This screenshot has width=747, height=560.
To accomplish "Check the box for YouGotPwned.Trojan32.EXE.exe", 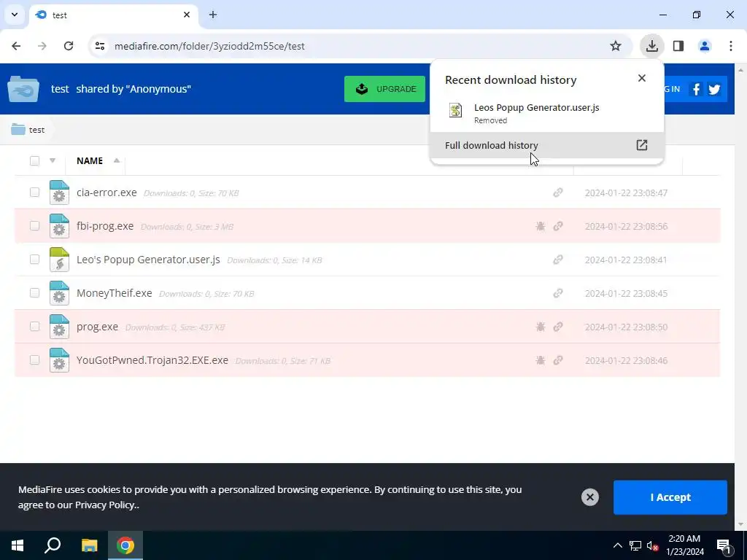I will point(34,360).
